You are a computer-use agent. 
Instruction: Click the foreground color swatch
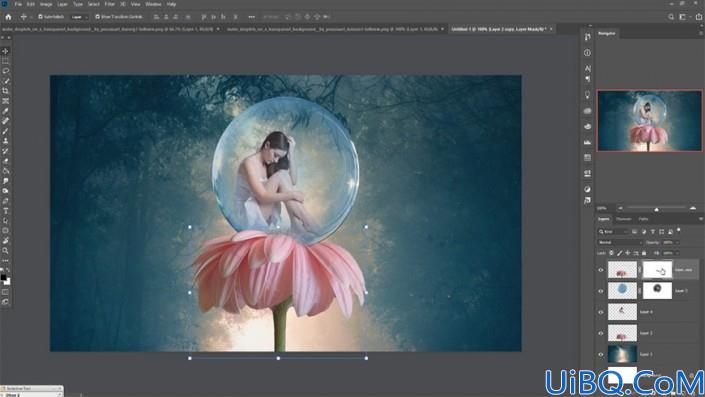[x=3, y=277]
